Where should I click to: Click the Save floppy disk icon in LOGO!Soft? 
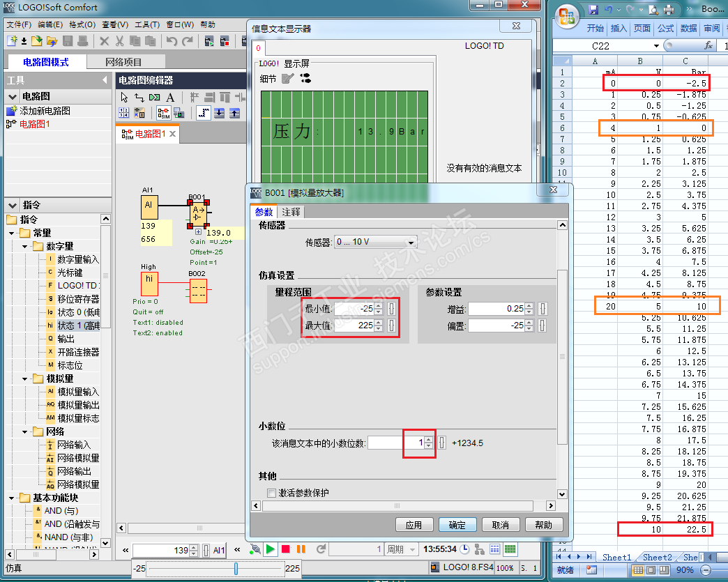click(x=68, y=41)
